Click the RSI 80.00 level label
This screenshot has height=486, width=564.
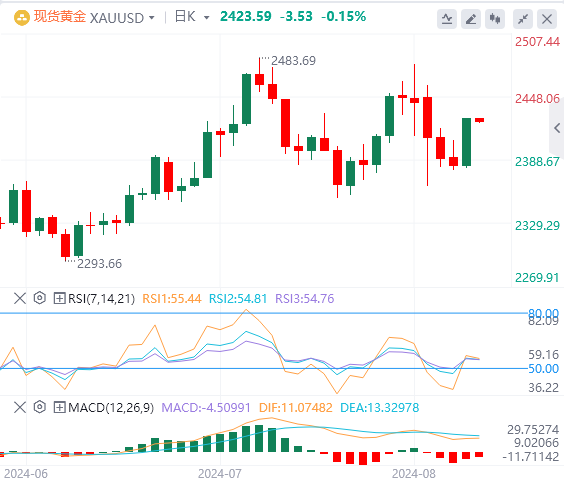[543, 312]
